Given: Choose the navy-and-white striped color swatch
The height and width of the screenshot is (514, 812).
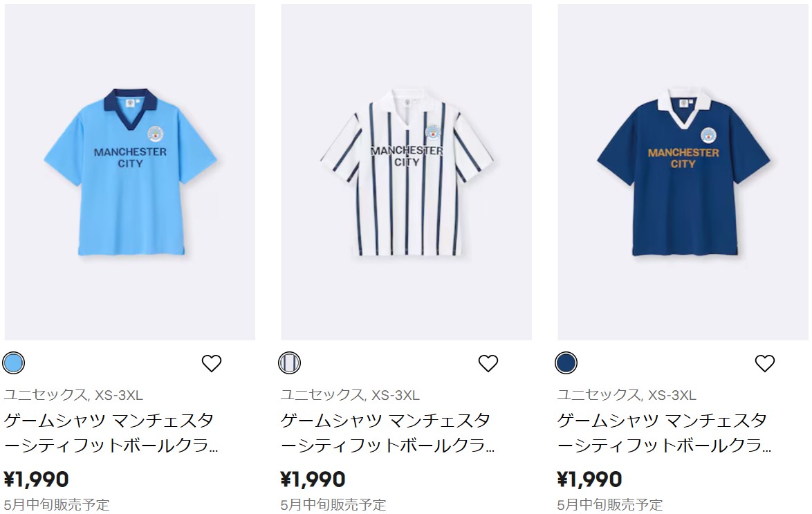Looking at the screenshot, I should click(x=290, y=362).
